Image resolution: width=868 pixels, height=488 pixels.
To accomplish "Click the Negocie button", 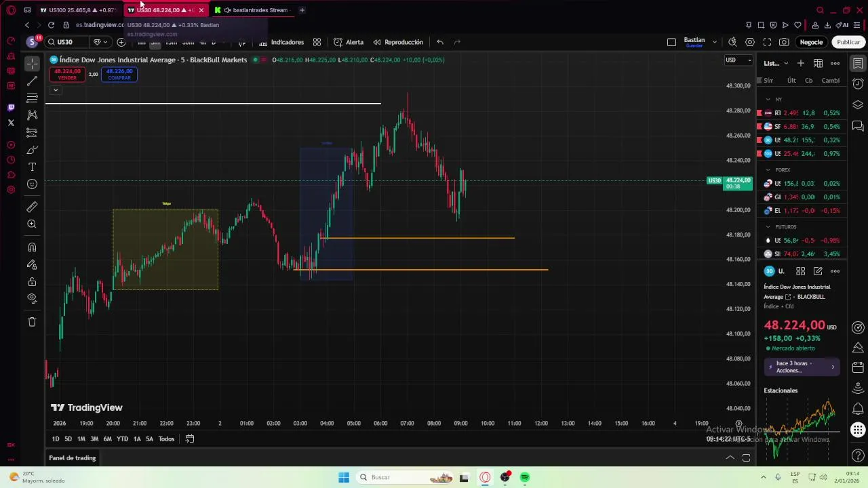I will [x=811, y=42].
